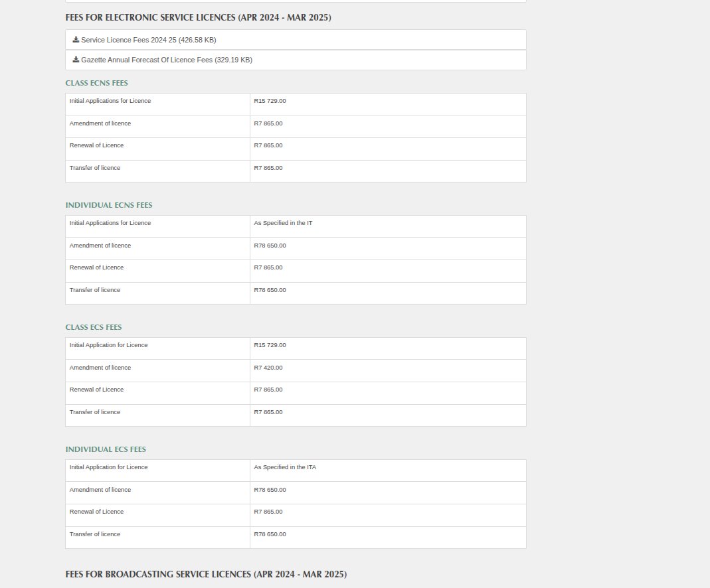Click Individual ECS amendment fee R78 650.00
710x588 pixels.
[270, 490]
